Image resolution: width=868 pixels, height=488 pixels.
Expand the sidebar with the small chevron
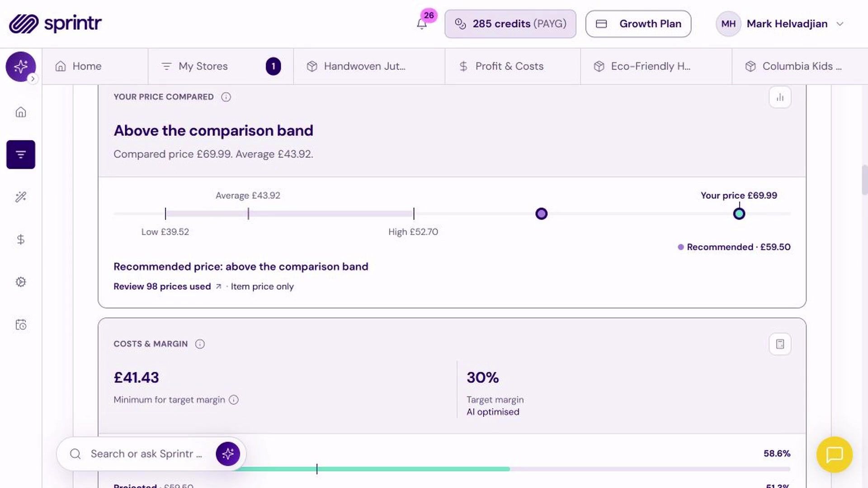point(33,79)
